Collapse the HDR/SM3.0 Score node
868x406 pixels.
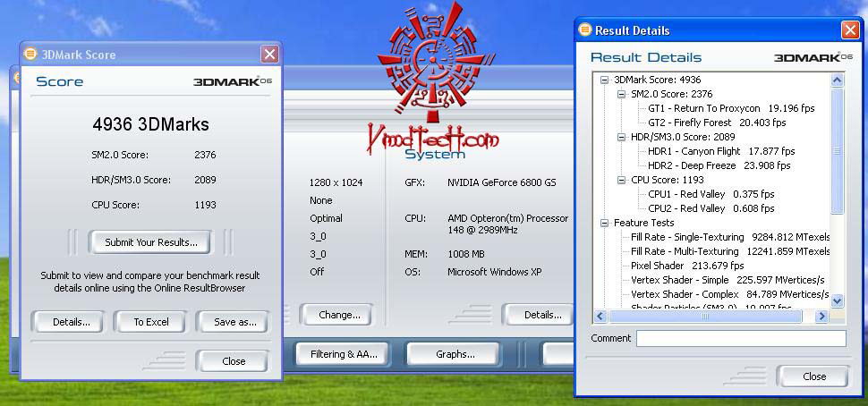point(621,137)
